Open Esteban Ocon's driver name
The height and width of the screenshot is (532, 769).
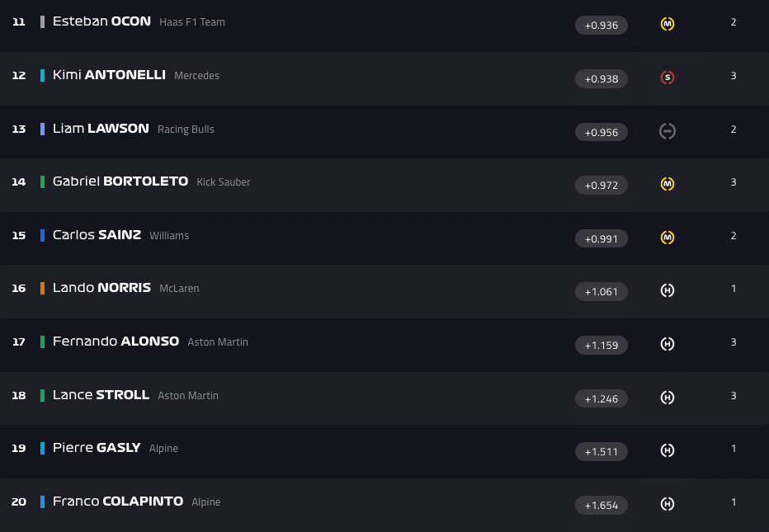[101, 21]
